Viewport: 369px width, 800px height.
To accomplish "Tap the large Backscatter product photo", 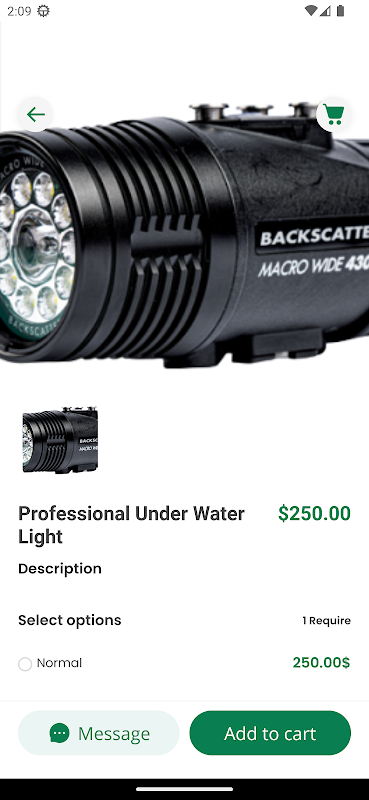I will click(184, 230).
